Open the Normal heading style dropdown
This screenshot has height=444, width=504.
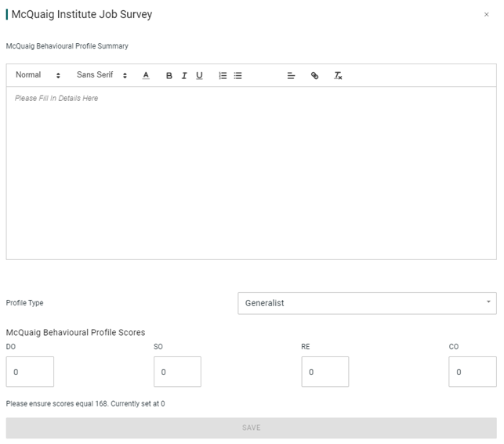pyautogui.click(x=38, y=75)
